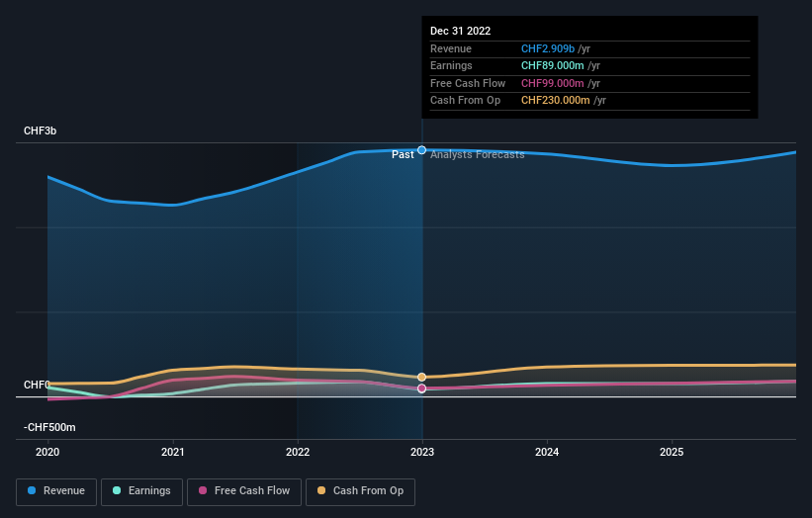Toggle the Revenue legend series
812x518 pixels.
pos(56,491)
